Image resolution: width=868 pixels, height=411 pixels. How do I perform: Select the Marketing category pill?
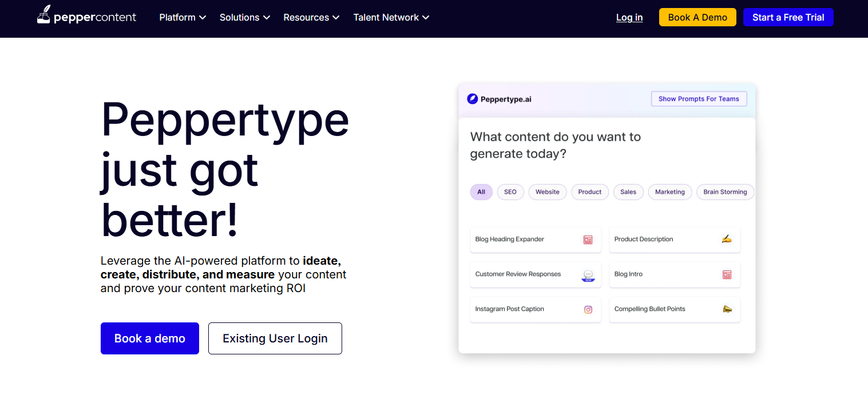[x=670, y=192]
